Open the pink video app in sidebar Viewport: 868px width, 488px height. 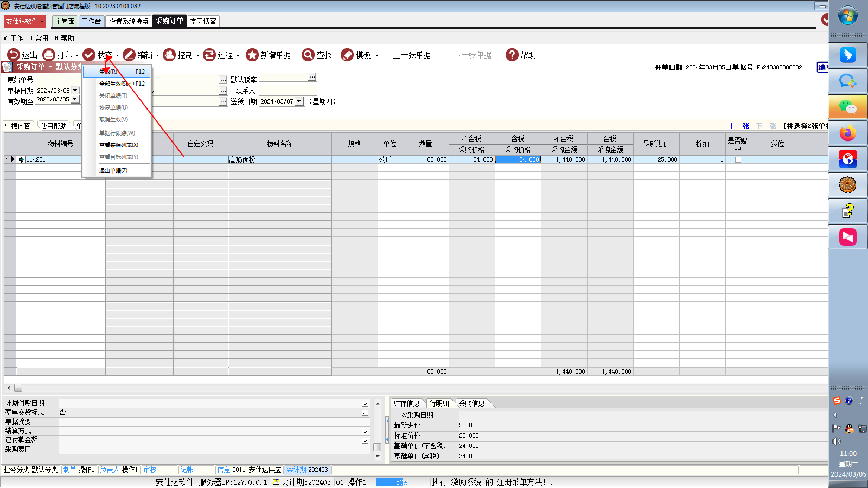(848, 237)
